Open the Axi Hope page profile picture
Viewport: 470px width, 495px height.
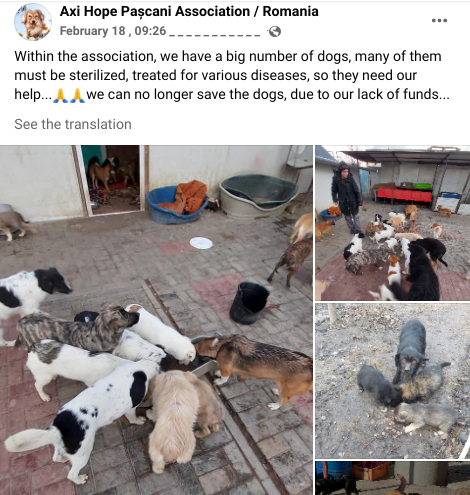(33, 22)
